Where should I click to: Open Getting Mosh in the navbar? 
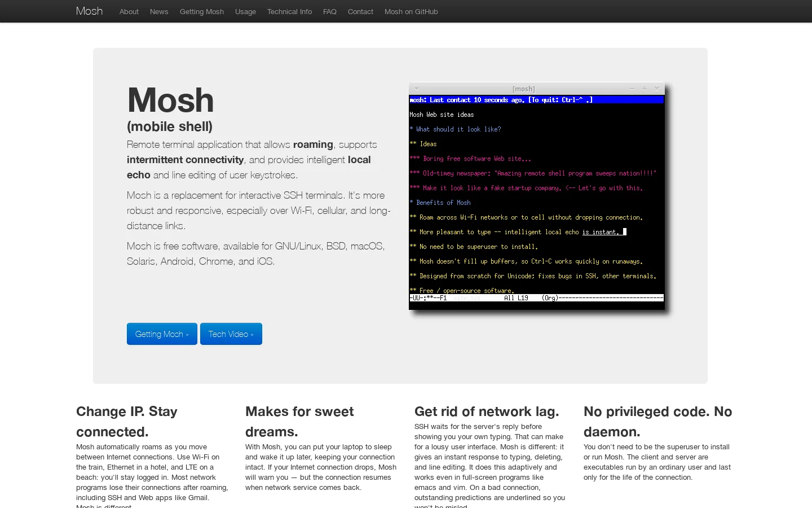[x=202, y=11]
